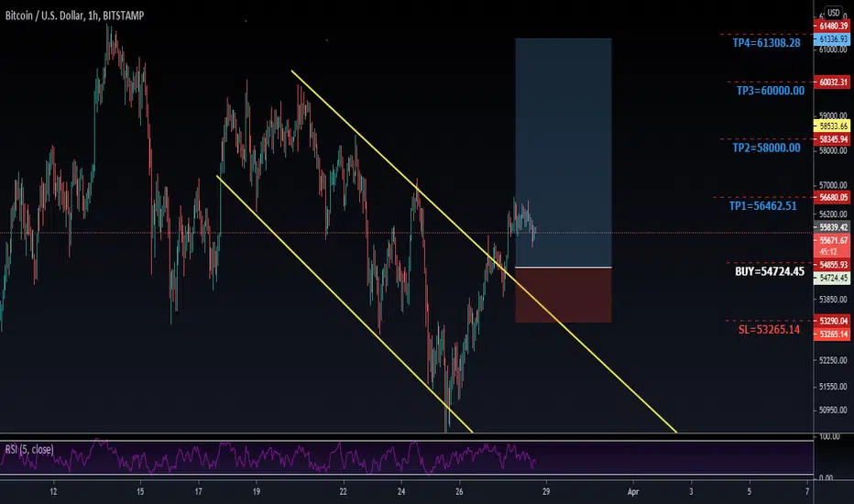Click date label 3 on time axis
The image size is (854, 504).
[x=691, y=491]
